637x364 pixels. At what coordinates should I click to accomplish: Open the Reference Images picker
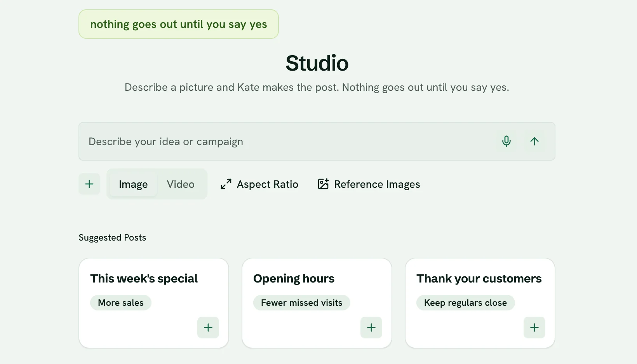369,184
